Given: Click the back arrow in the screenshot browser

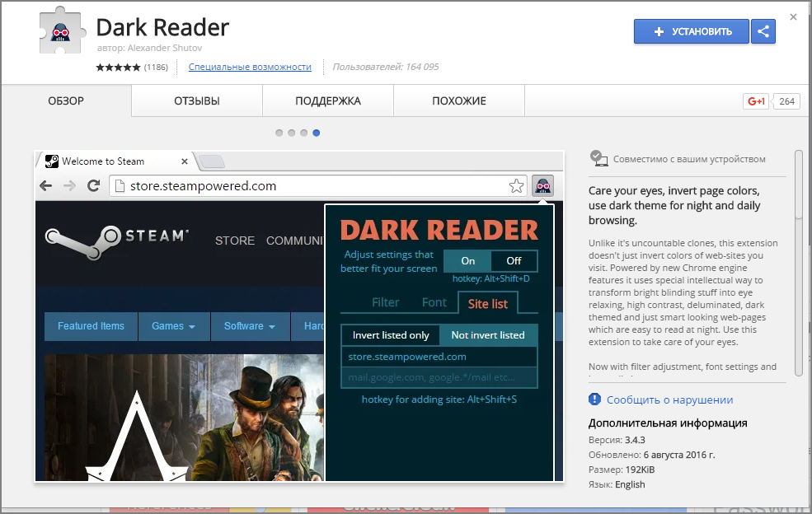Looking at the screenshot, I should 45,186.
